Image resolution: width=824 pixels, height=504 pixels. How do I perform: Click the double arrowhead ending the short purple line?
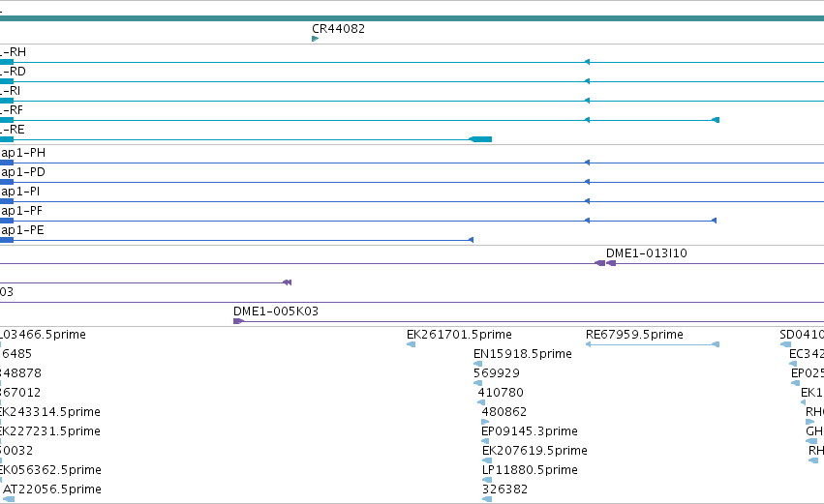(x=287, y=283)
